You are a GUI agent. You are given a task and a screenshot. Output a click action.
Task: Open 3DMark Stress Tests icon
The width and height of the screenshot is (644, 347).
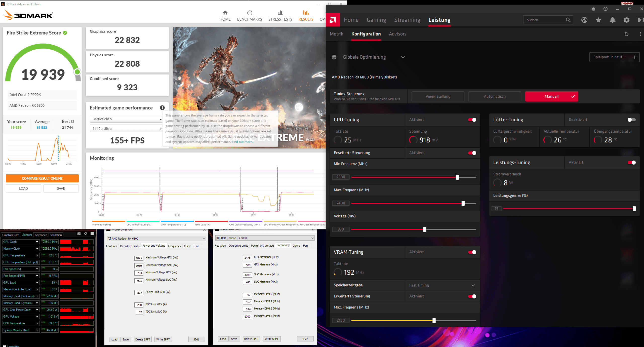click(x=280, y=13)
